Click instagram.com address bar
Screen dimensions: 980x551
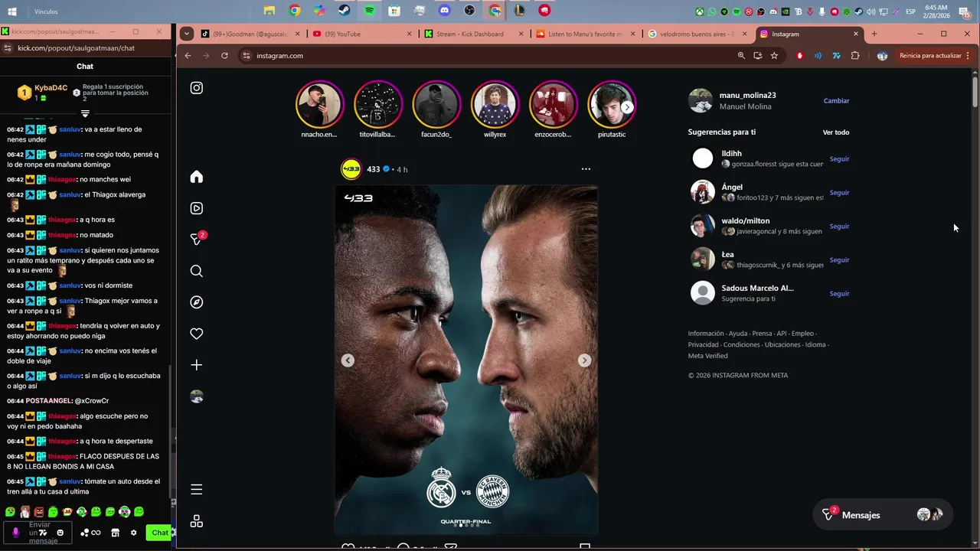tap(490, 56)
